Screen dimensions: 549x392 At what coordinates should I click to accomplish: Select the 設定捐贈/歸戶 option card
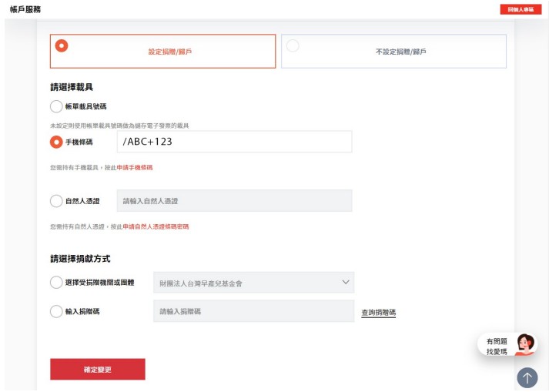coord(162,52)
